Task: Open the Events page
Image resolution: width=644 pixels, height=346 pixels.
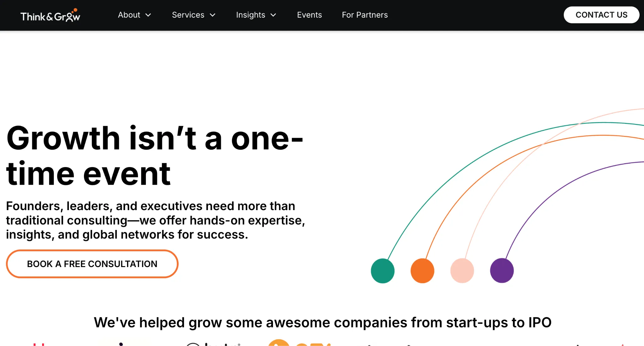Action: pyautogui.click(x=309, y=15)
